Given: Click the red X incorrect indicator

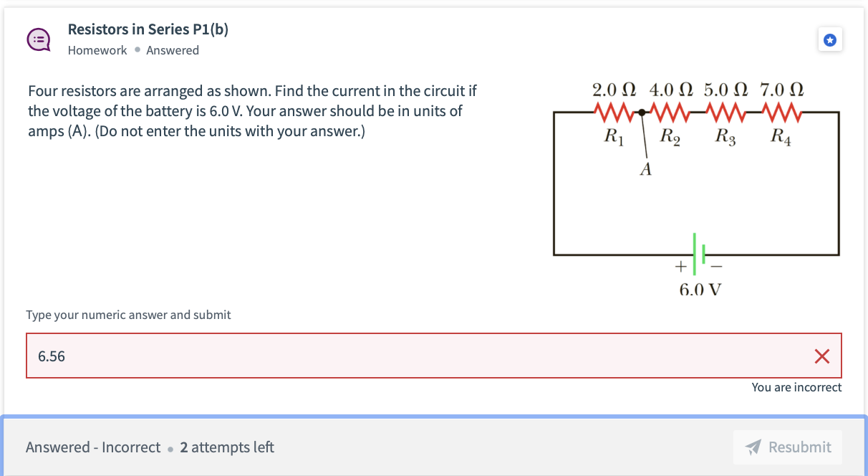Looking at the screenshot, I should 821,356.
